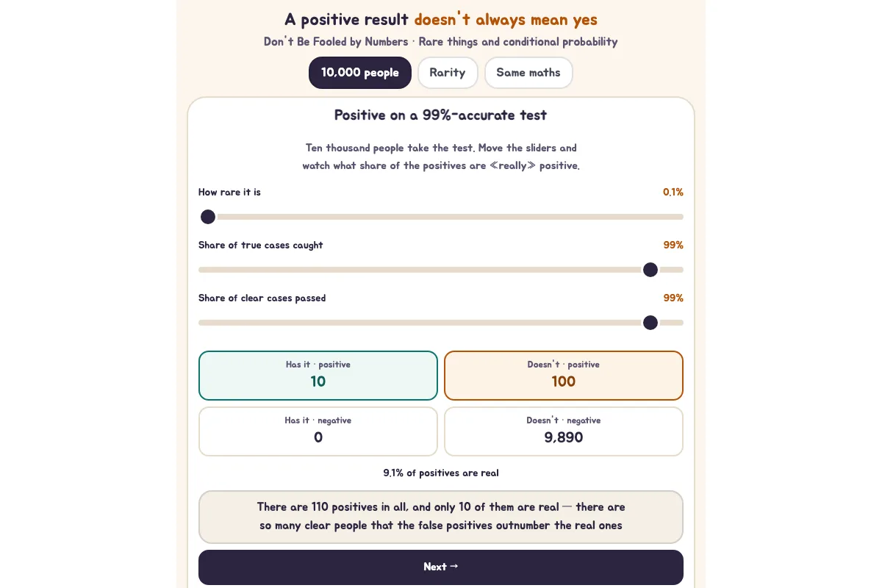Click the '9.1% of positives are real' text

441,473
